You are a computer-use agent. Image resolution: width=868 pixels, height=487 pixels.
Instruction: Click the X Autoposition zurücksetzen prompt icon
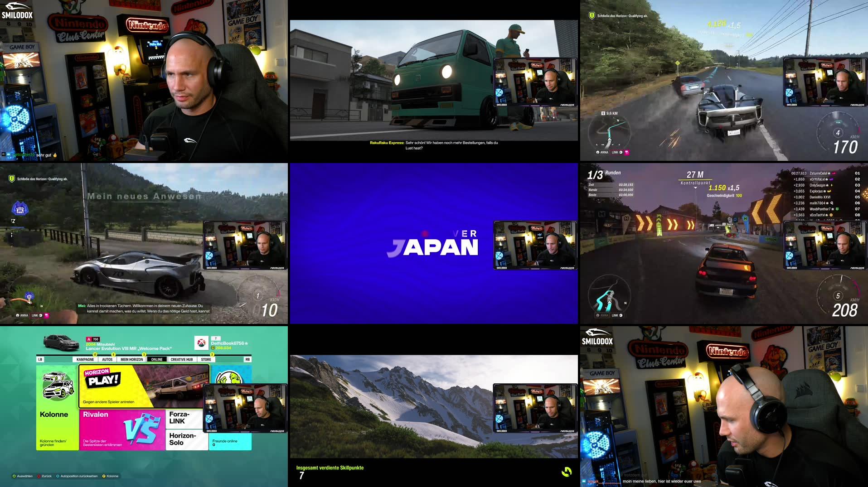[58, 476]
